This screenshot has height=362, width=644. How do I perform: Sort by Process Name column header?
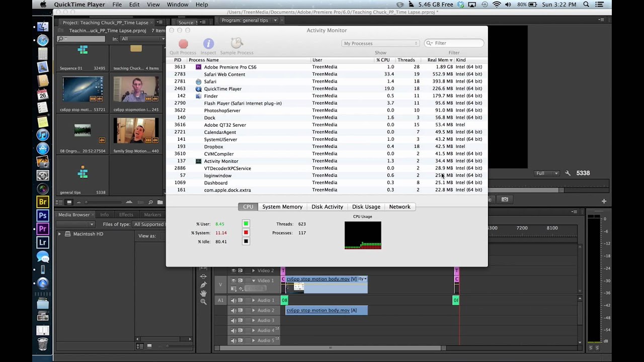249,60
